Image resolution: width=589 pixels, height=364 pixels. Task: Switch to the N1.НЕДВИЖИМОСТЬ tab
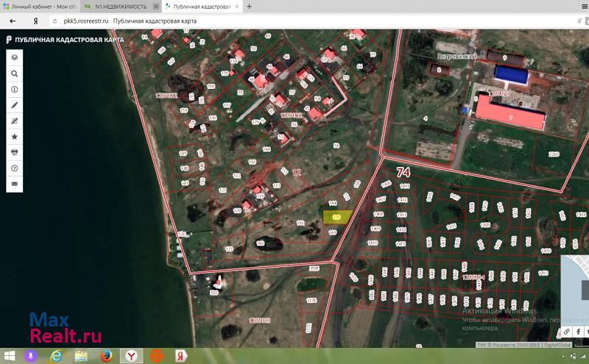pyautogui.click(x=118, y=7)
